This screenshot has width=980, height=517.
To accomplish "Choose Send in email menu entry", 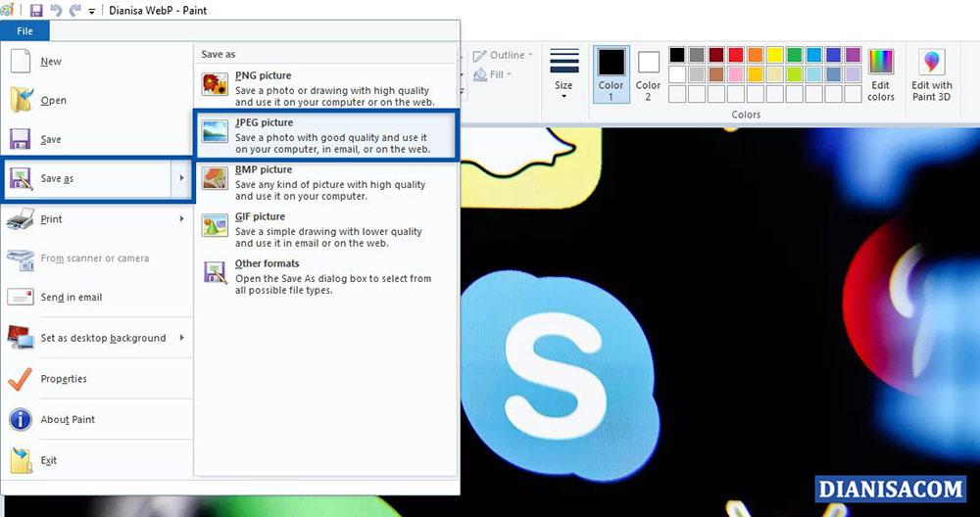I will tap(97, 298).
